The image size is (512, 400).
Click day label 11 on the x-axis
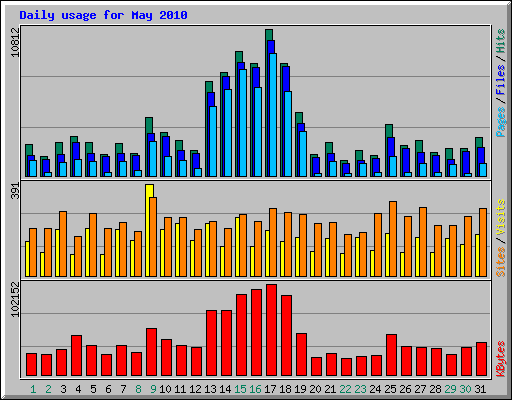tap(180, 389)
